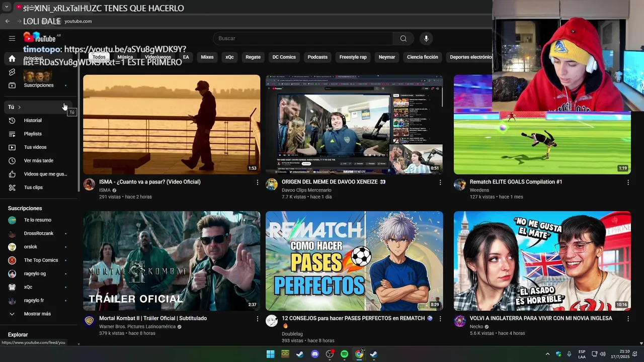Show hidden system tray icons
The image size is (644, 362).
pos(548,354)
